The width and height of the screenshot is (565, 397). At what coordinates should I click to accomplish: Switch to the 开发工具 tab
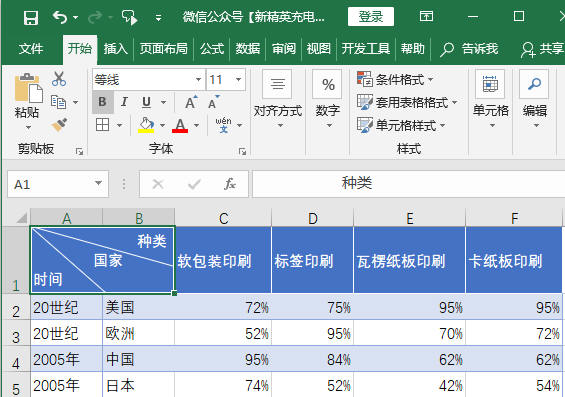[365, 48]
